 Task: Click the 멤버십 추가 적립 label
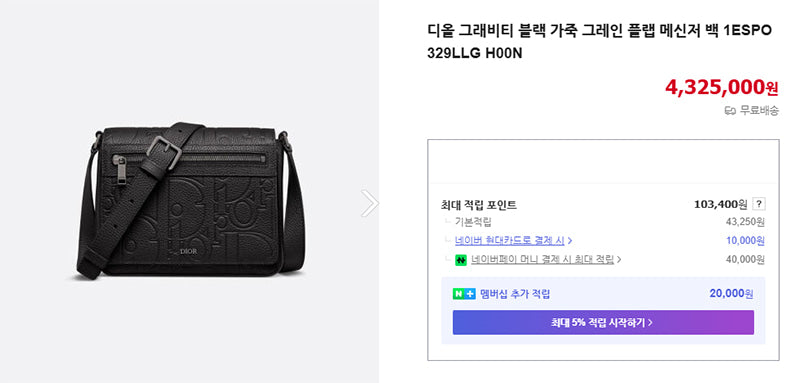pos(515,294)
